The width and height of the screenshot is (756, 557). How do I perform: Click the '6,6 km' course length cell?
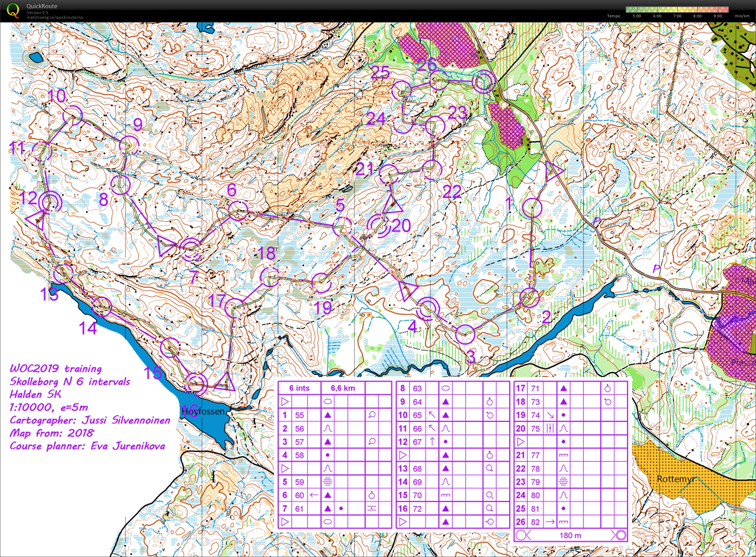(x=343, y=388)
